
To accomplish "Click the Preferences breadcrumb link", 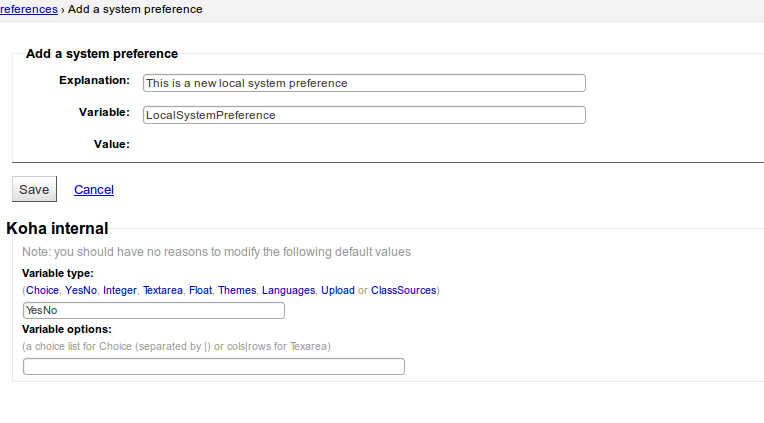I will click(27, 9).
